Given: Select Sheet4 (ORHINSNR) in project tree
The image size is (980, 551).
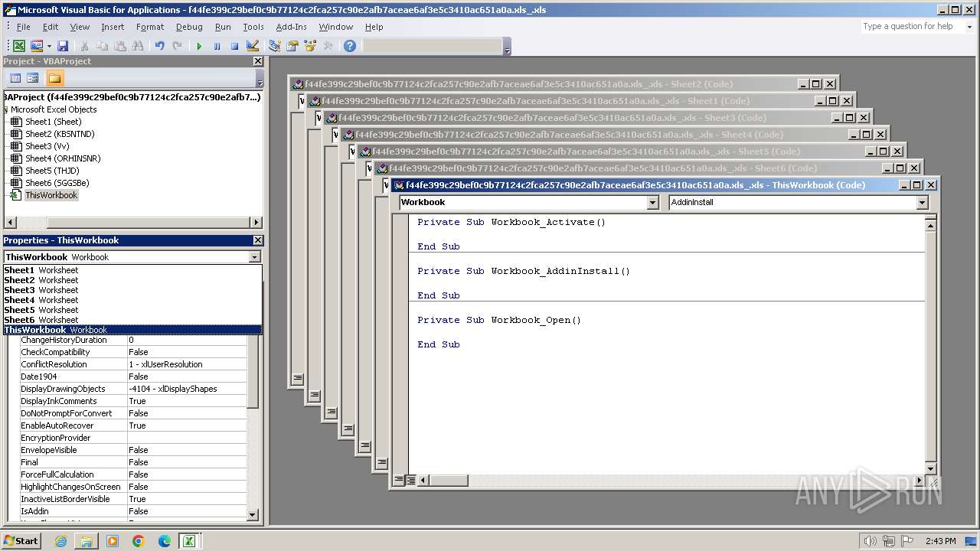Looking at the screenshot, I should coord(63,158).
